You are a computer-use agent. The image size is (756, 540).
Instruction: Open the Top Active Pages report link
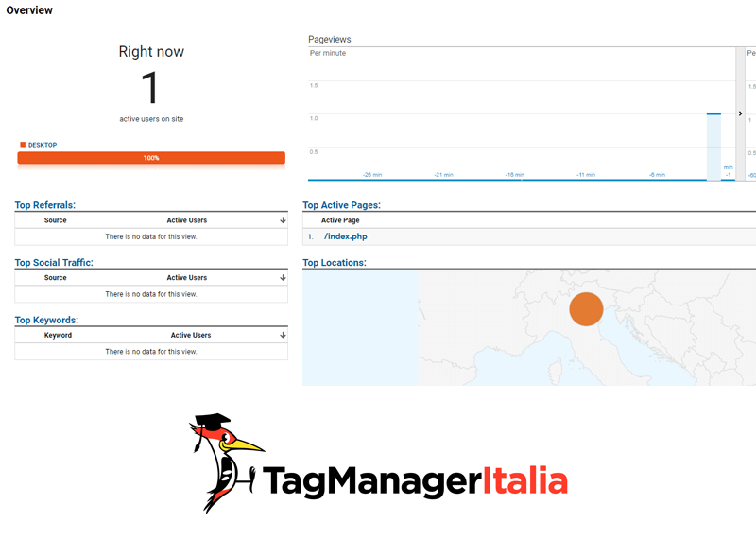[341, 205]
